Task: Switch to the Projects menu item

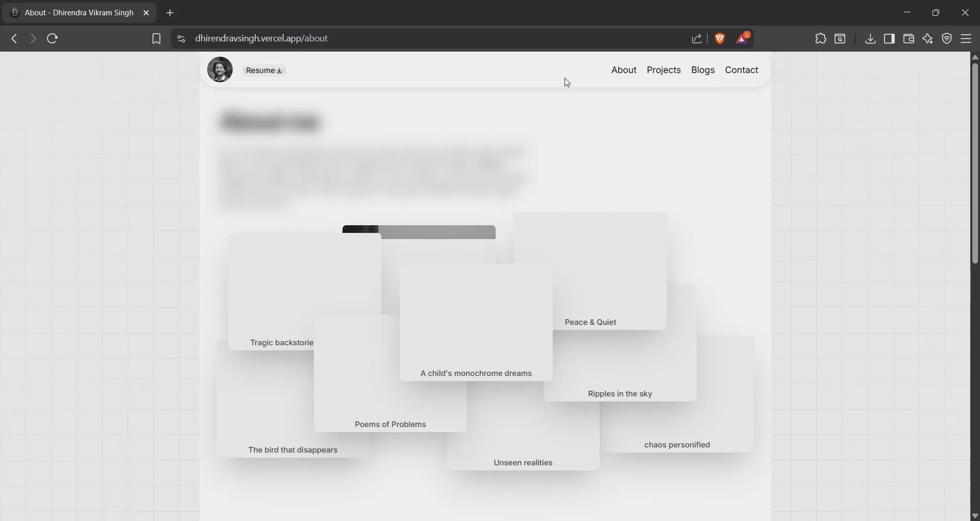Action: coord(664,70)
